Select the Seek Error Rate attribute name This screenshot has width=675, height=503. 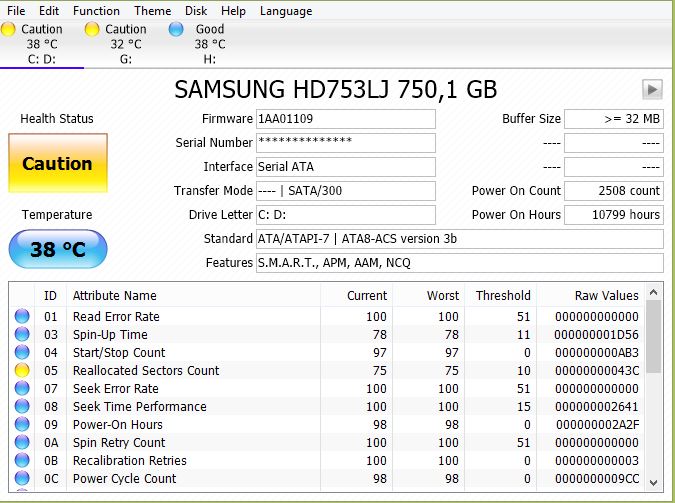tap(116, 388)
